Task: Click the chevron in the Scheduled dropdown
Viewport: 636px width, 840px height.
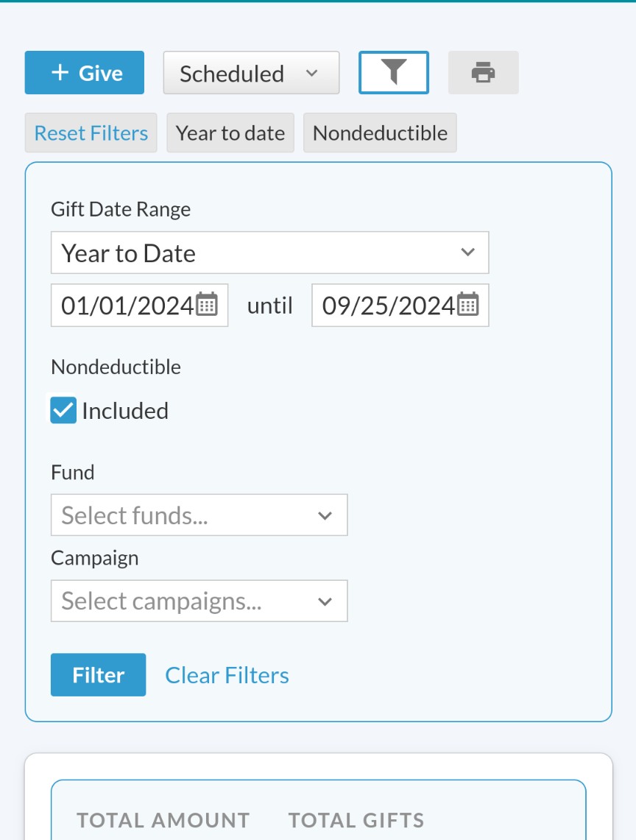Action: pos(312,73)
